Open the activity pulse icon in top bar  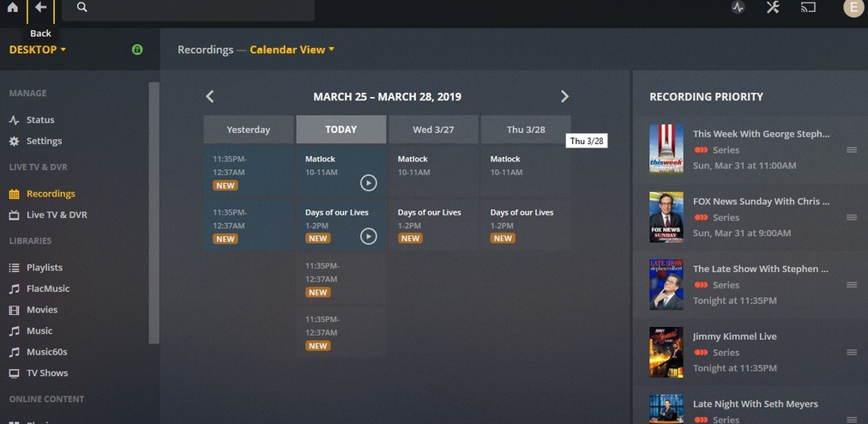[x=738, y=7]
